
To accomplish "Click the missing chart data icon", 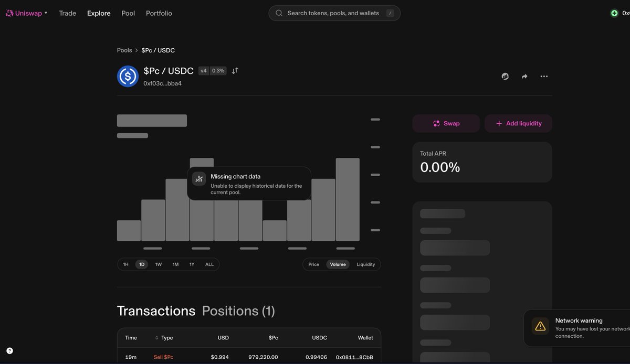I will tap(199, 179).
